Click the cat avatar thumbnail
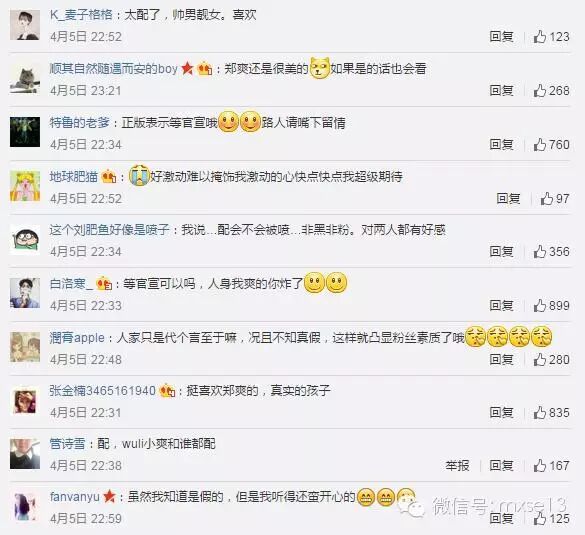The image size is (585, 535). tap(25, 79)
